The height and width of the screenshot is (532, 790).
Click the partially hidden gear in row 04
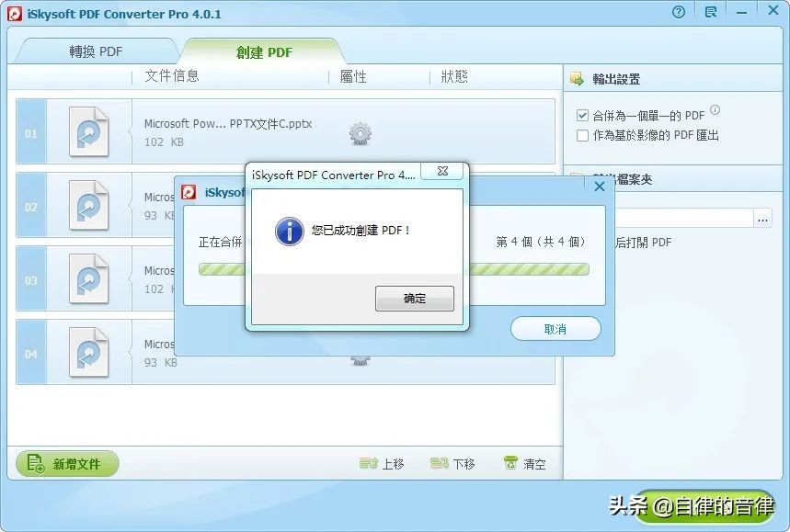tap(360, 360)
